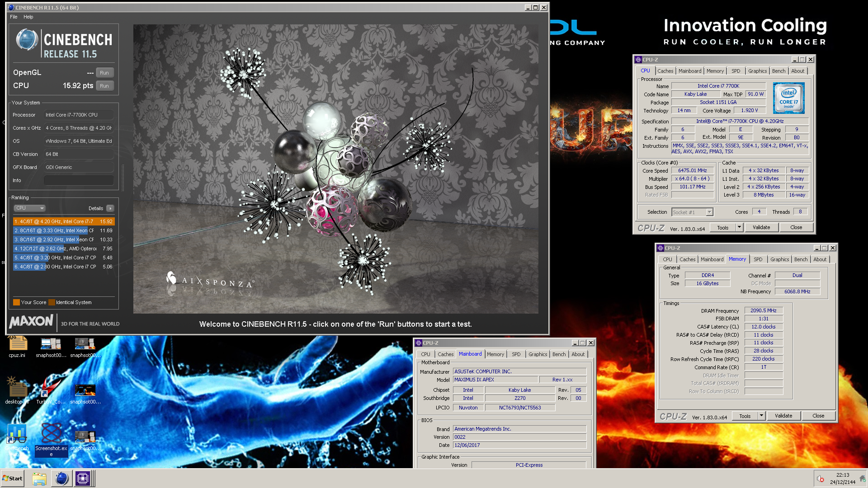Click Close button in memory CPU-Z window

point(818,416)
